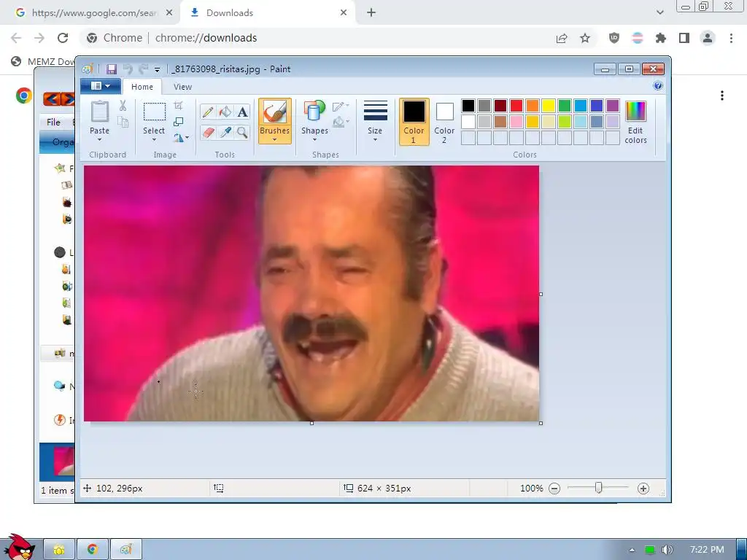The image size is (747, 560).
Task: Open the Paint file menu button
Action: 101,86
